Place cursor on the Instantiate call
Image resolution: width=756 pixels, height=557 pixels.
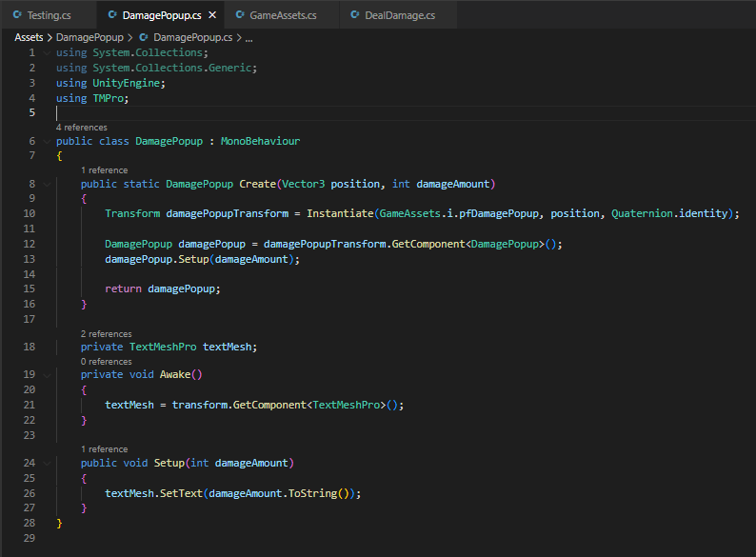[x=341, y=214]
